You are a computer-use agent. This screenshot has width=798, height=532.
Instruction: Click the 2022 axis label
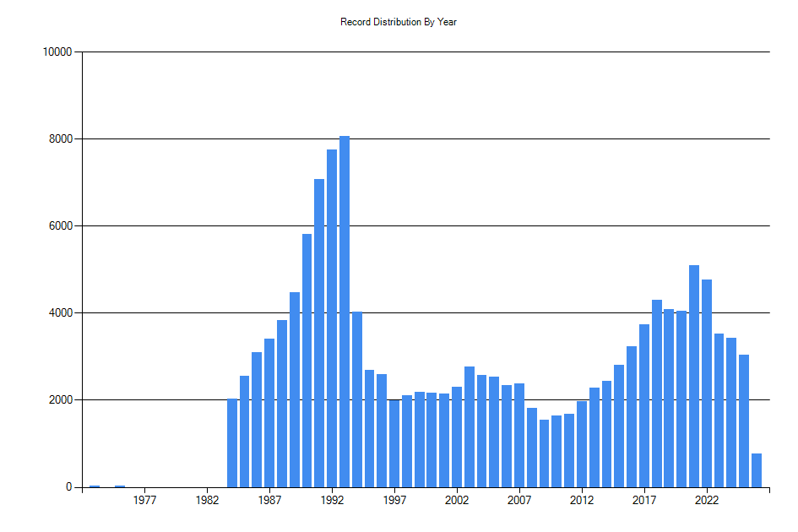click(707, 500)
